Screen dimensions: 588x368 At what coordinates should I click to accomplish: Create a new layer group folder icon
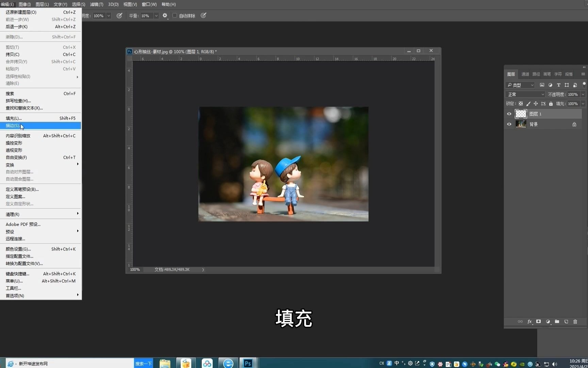click(x=557, y=321)
